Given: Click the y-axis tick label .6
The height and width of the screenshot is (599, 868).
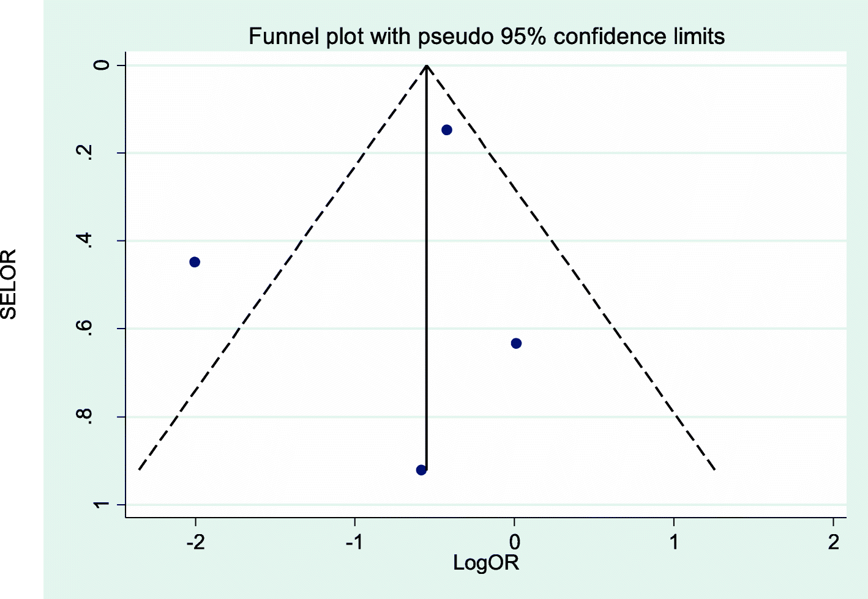Looking at the screenshot, I should click(x=88, y=329).
